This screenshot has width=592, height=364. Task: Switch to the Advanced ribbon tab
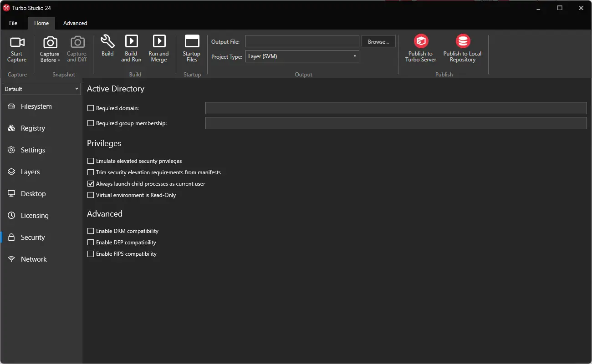[75, 23]
